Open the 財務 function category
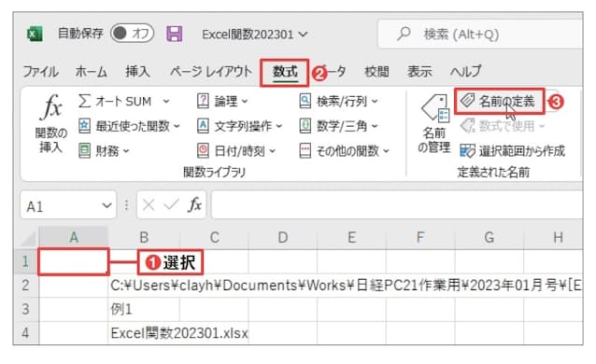The height and width of the screenshot is (364, 596). [104, 151]
